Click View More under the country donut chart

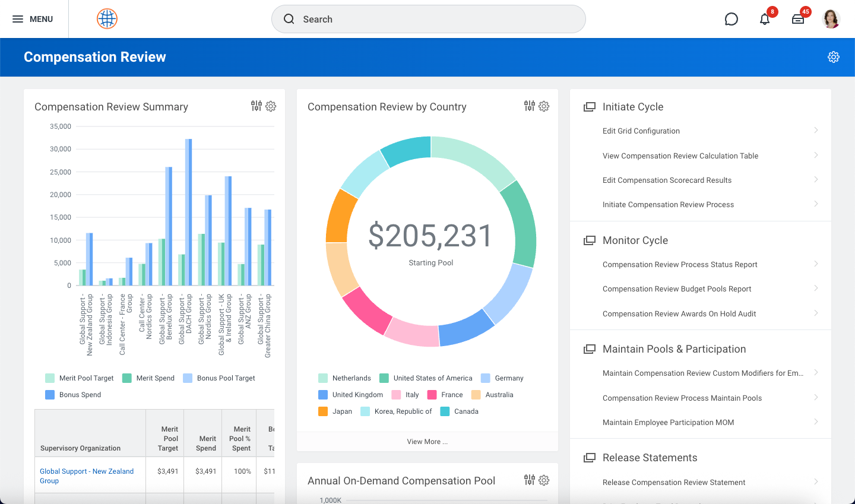point(427,441)
